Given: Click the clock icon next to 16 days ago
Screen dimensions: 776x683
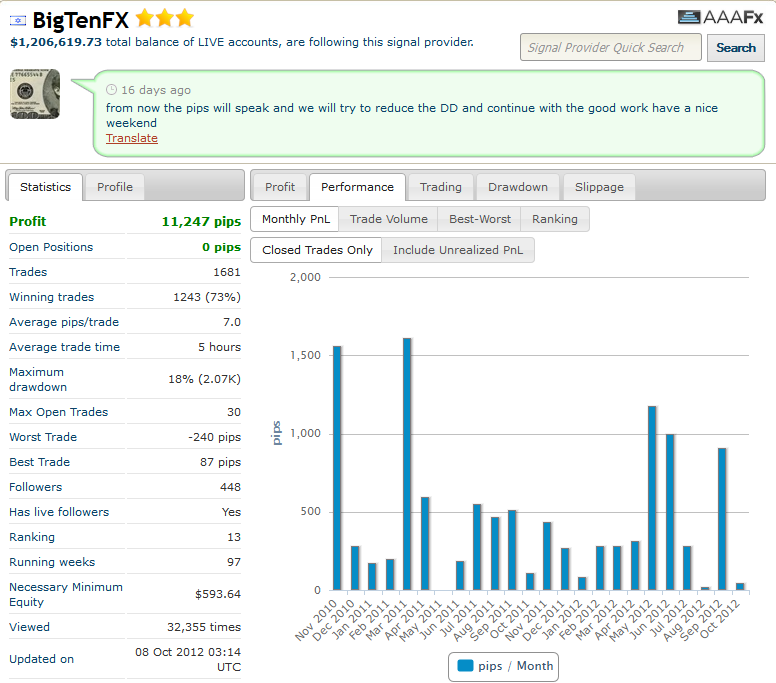Looking at the screenshot, I should click(111, 90).
